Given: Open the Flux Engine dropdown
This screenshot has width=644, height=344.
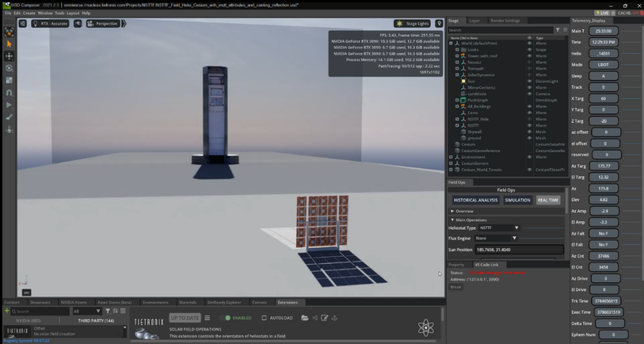Looking at the screenshot, I should click(496, 238).
